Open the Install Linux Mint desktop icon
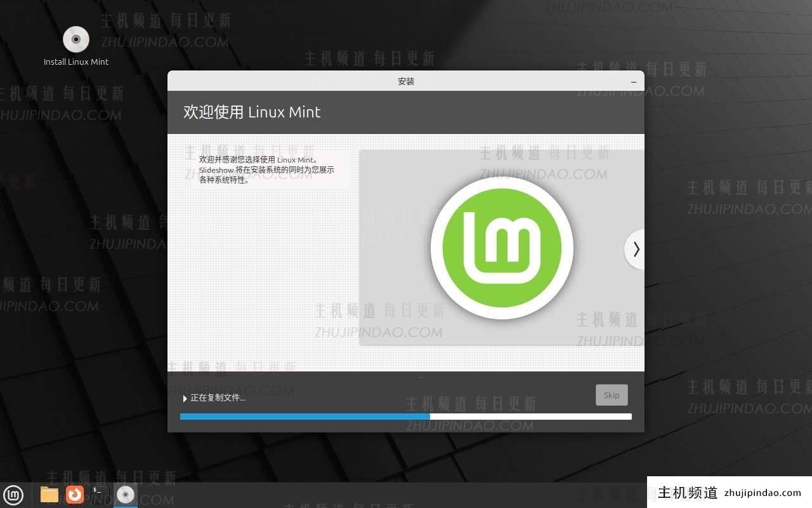Image resolution: width=812 pixels, height=508 pixels. (76, 46)
